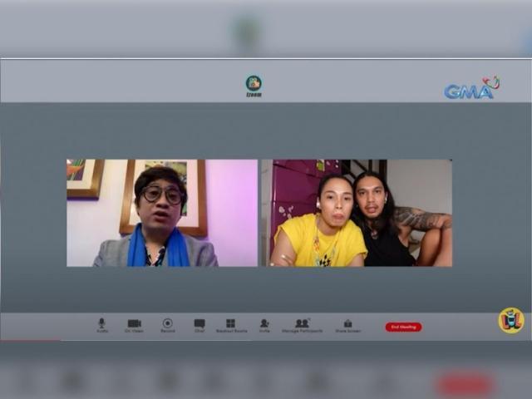Toggle the camera with the Video icon
The width and height of the screenshot is (532, 399).
134,323
